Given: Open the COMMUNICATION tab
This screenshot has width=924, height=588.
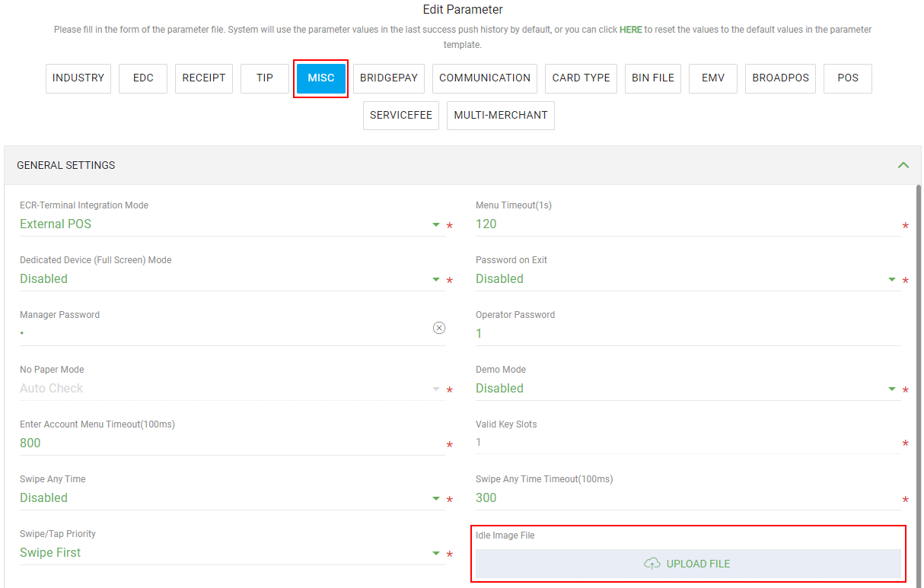Looking at the screenshot, I should [x=485, y=78].
